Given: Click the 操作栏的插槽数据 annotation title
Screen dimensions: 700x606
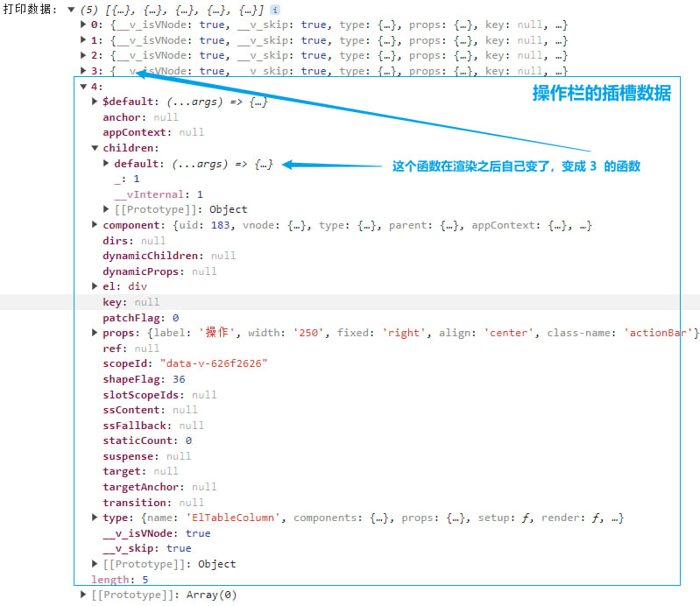Looking at the screenshot, I should coord(601,95).
